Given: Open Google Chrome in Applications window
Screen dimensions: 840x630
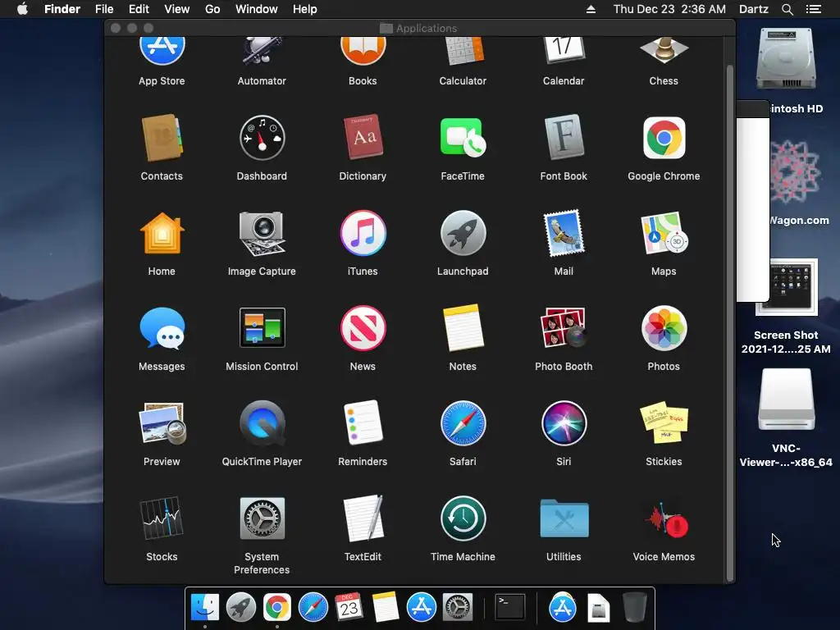Looking at the screenshot, I should click(x=664, y=138).
